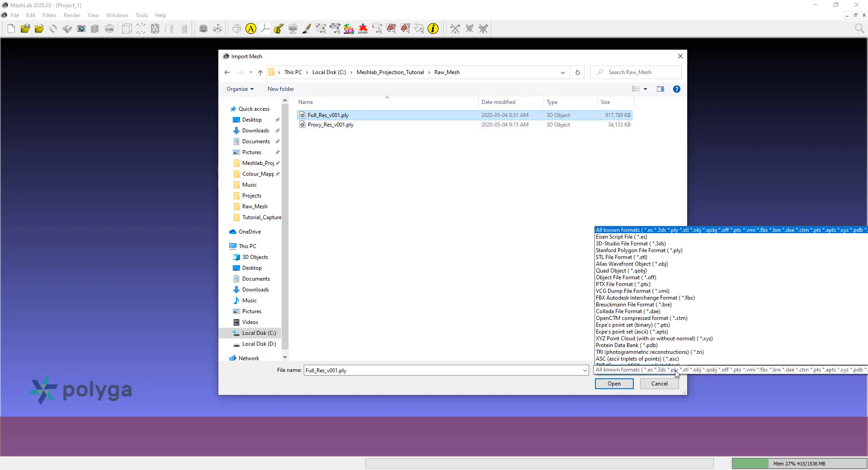
Task: Select the Measuring tape tool
Action: [279, 29]
